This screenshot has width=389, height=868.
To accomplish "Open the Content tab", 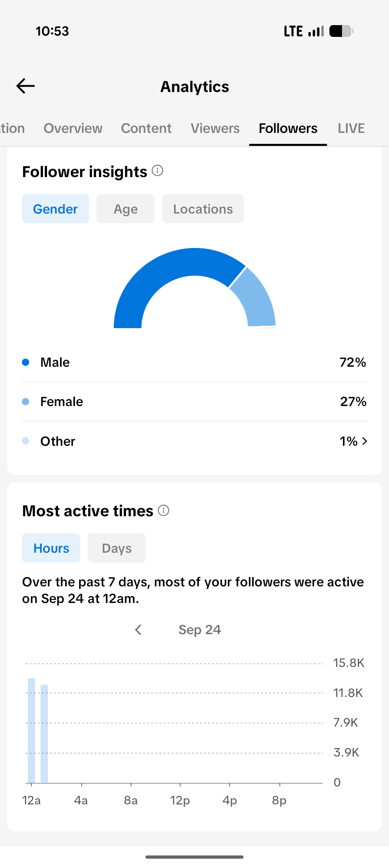I will [146, 128].
